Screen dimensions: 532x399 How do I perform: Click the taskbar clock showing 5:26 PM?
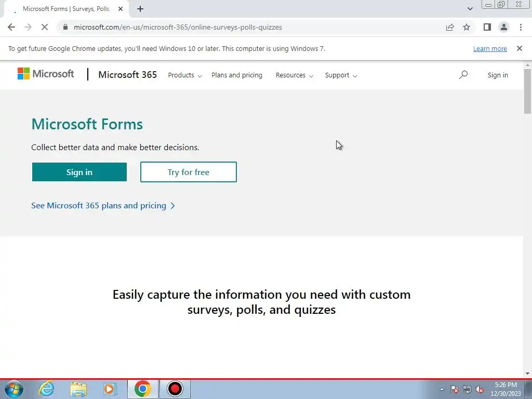[x=506, y=389]
